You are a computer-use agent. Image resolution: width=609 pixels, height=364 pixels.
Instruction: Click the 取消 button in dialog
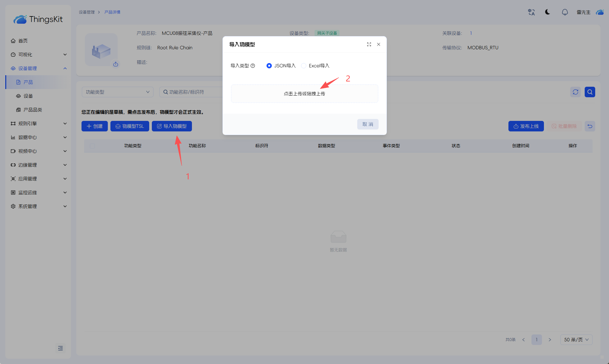coord(367,124)
